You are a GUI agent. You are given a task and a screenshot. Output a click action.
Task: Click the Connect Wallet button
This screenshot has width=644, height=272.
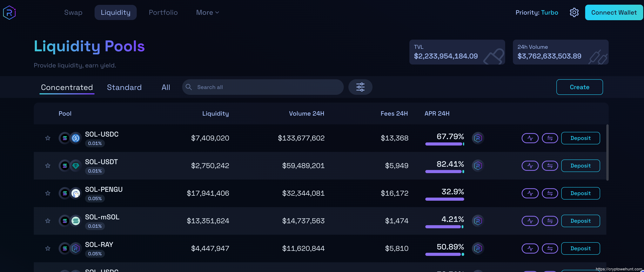(x=614, y=12)
